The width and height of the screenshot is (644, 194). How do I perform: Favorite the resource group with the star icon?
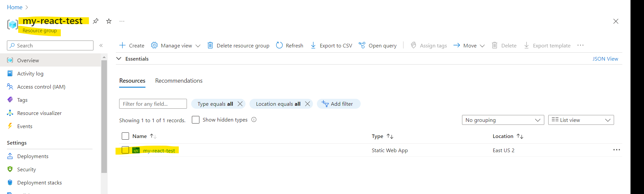109,21
